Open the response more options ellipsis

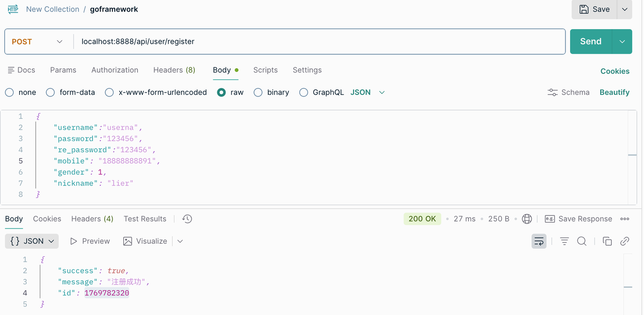coord(625,219)
